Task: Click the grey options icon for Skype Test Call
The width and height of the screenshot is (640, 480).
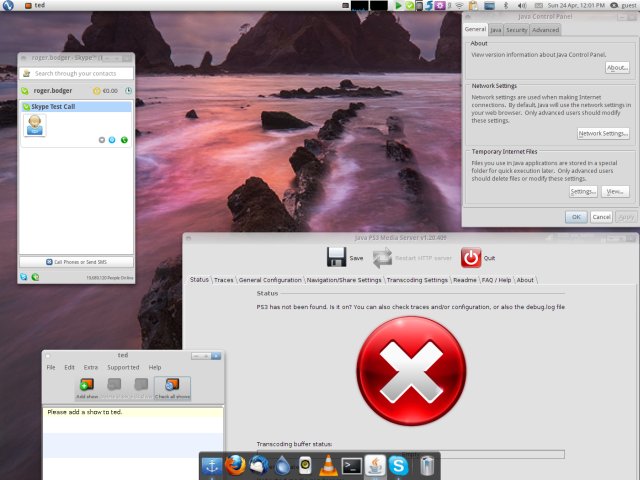Action: click(102, 140)
